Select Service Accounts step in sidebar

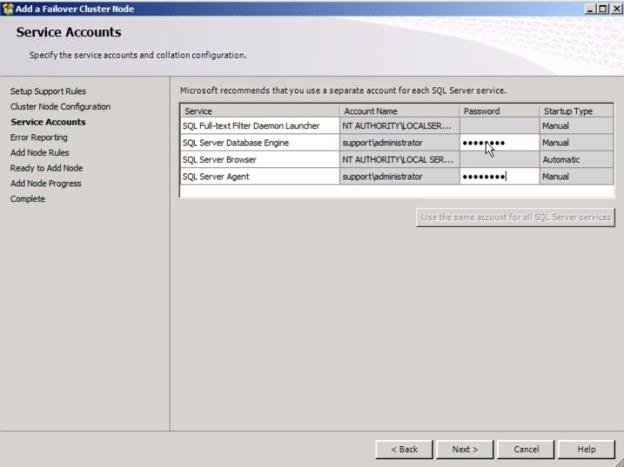[48, 122]
